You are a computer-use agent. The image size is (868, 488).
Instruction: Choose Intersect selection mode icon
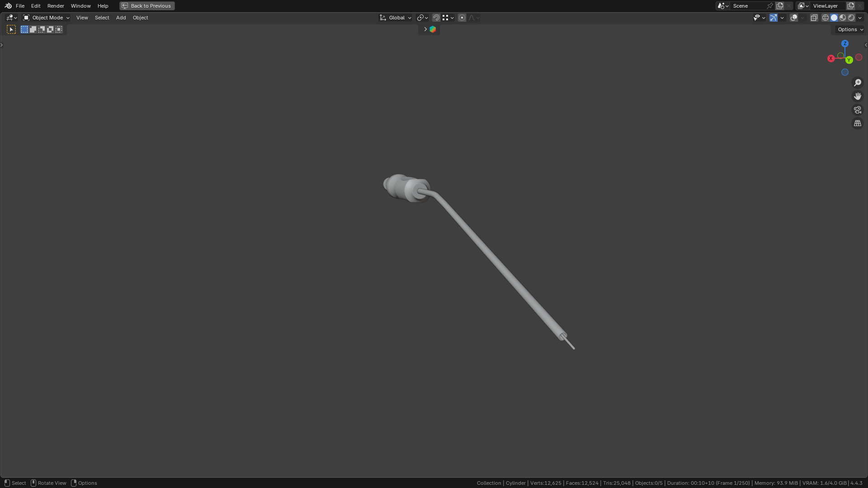point(59,29)
